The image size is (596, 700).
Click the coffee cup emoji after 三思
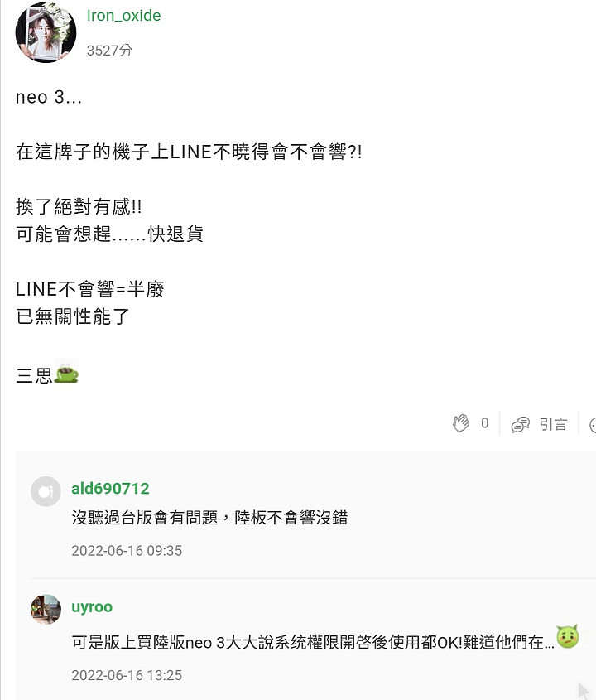(66, 371)
